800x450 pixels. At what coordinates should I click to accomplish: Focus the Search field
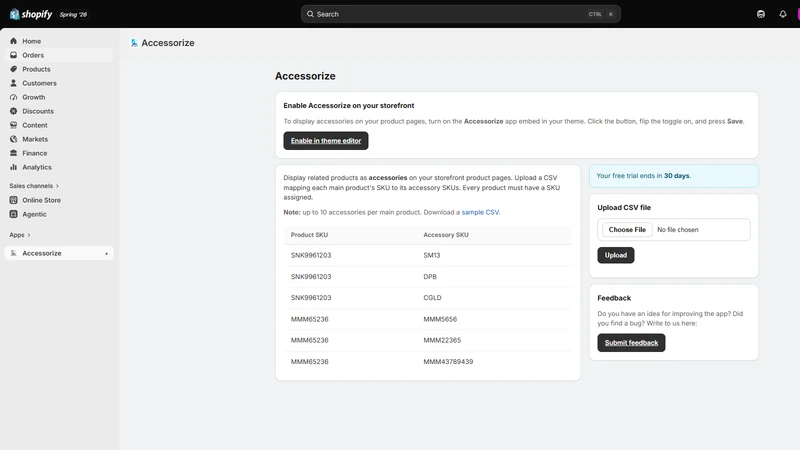coord(461,14)
